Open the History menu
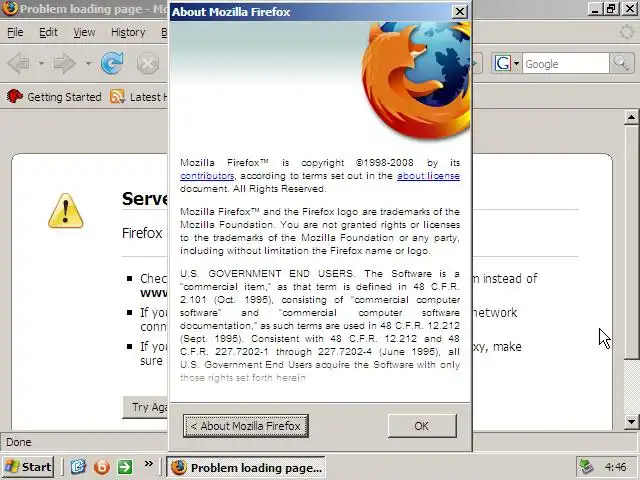Image resolution: width=640 pixels, height=480 pixels. [x=128, y=32]
